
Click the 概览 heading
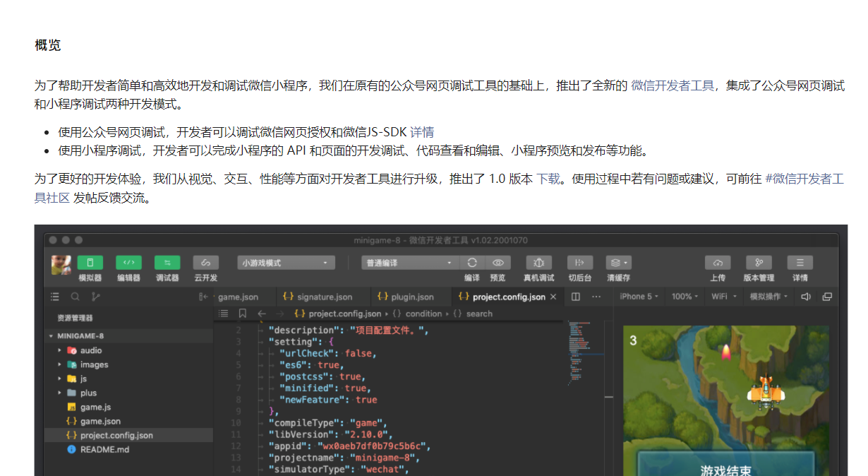click(x=48, y=46)
